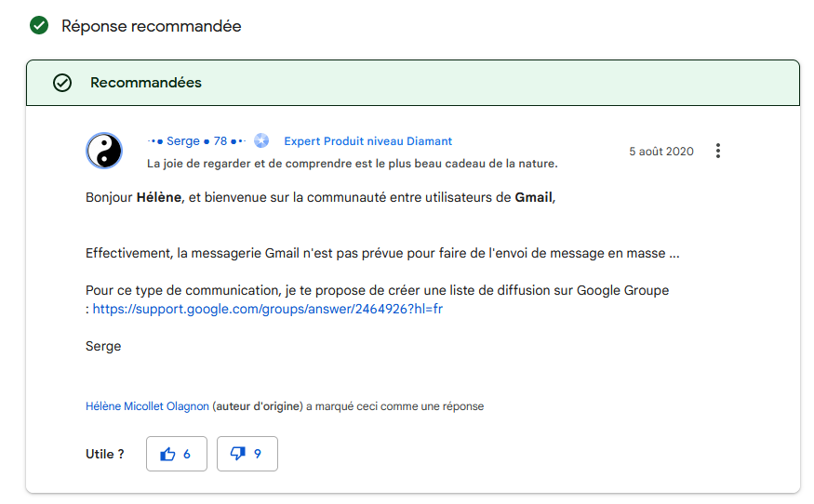Open the support.google.com groups answer link
Viewport: 814px width, 504px height.
point(268,309)
